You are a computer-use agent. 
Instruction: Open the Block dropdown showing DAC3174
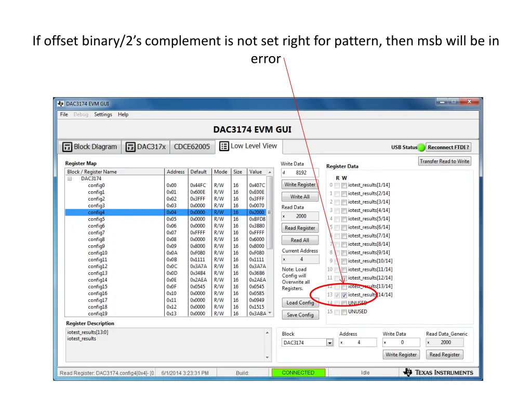point(329,342)
